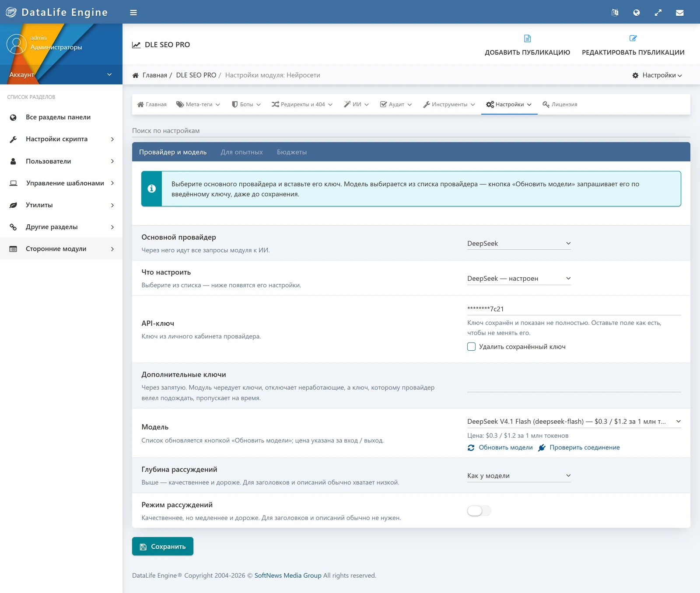Open the Модель selection dropdown
This screenshot has height=593, width=700.
[x=574, y=422]
